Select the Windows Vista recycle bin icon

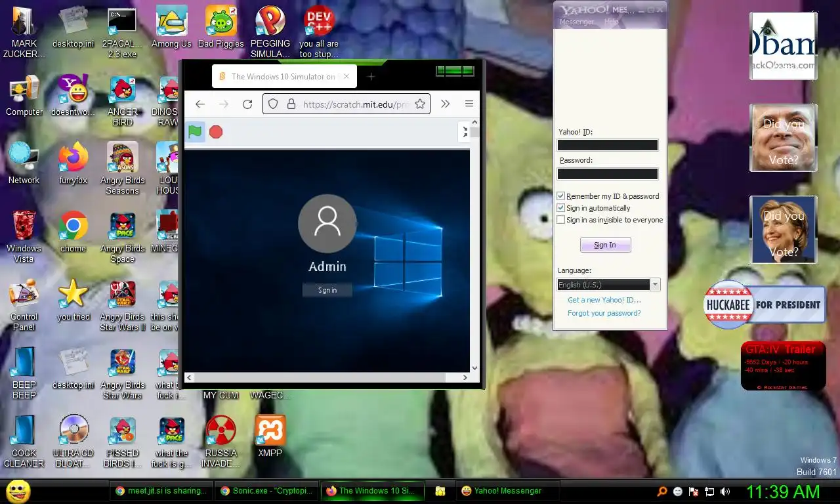[x=24, y=237]
